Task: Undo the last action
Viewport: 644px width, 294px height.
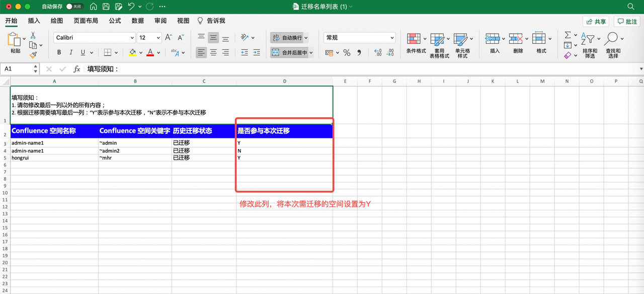Action: pos(131,7)
